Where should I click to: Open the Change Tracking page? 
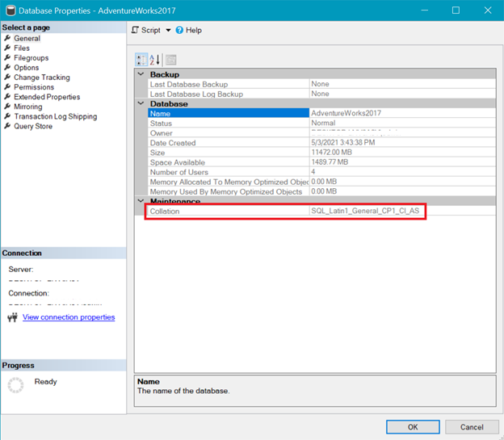click(42, 78)
